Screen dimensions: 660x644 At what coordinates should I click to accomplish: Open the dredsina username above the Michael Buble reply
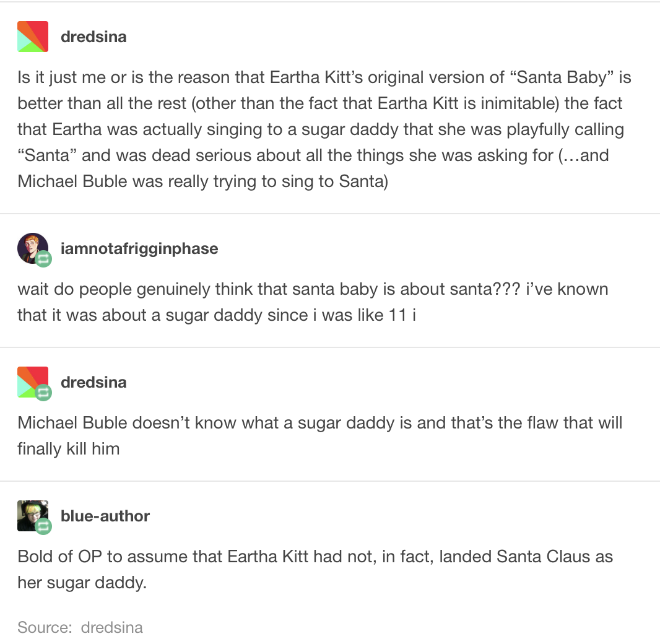coord(93,382)
